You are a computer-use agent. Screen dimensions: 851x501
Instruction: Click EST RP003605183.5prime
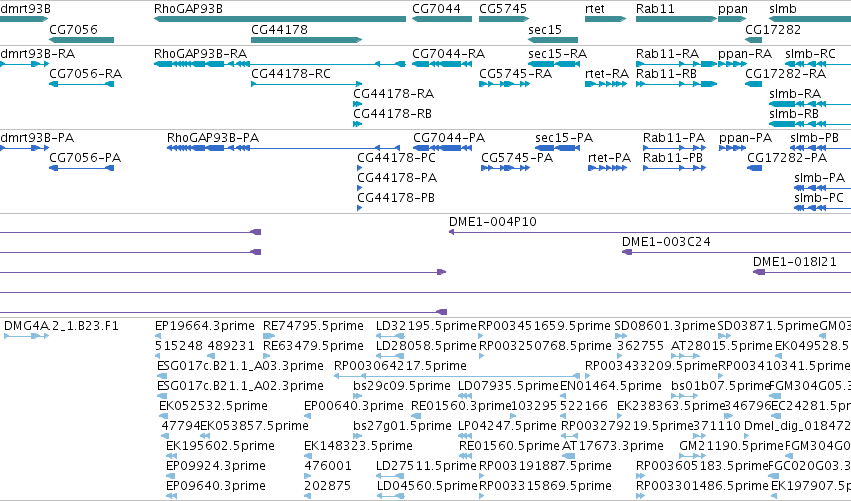640,477
